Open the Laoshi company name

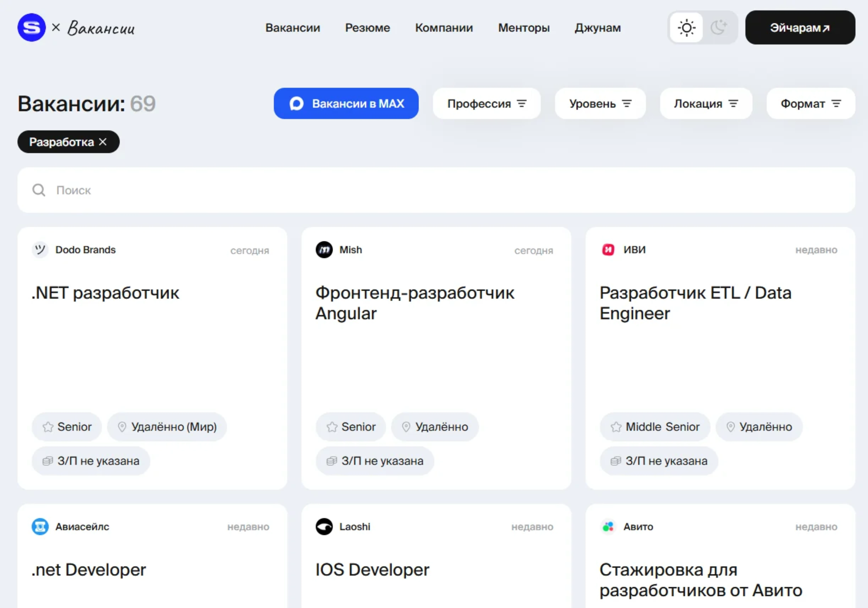[355, 527]
